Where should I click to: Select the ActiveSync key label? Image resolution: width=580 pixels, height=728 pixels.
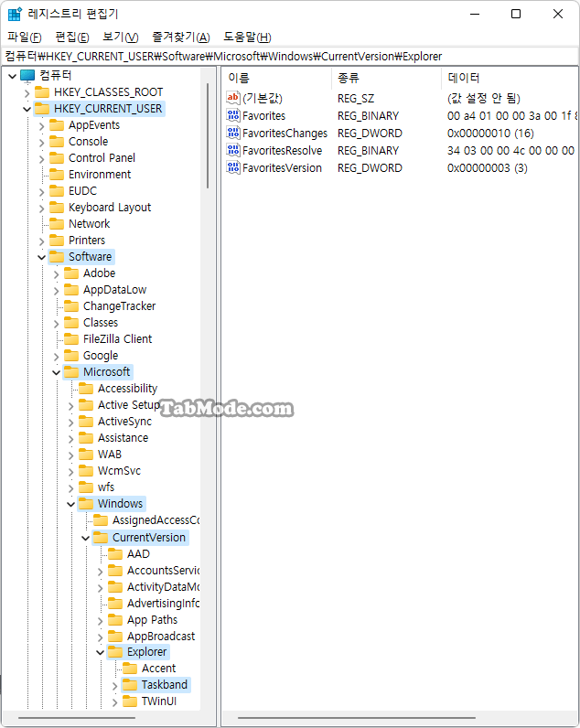[124, 421]
